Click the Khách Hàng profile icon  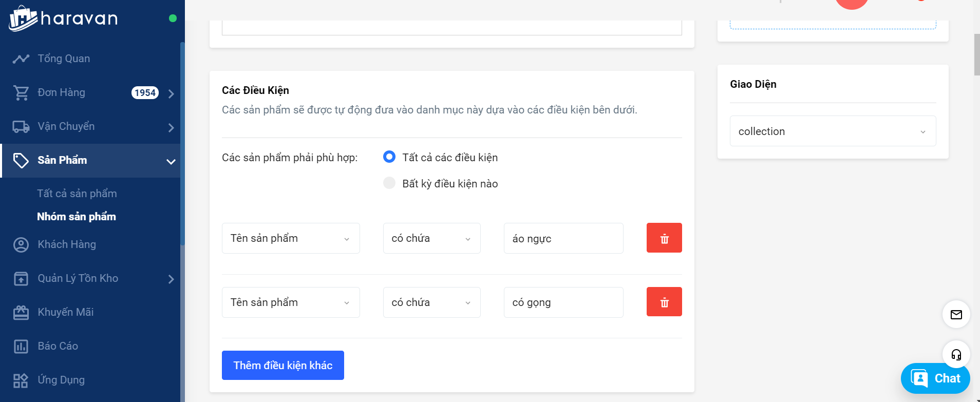(x=21, y=245)
